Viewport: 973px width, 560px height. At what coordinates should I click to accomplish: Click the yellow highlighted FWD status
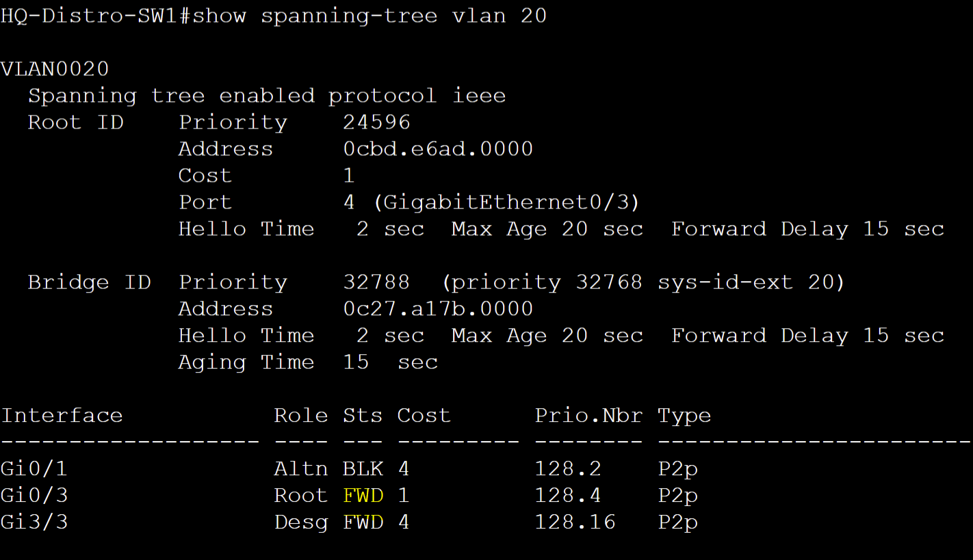[363, 496]
